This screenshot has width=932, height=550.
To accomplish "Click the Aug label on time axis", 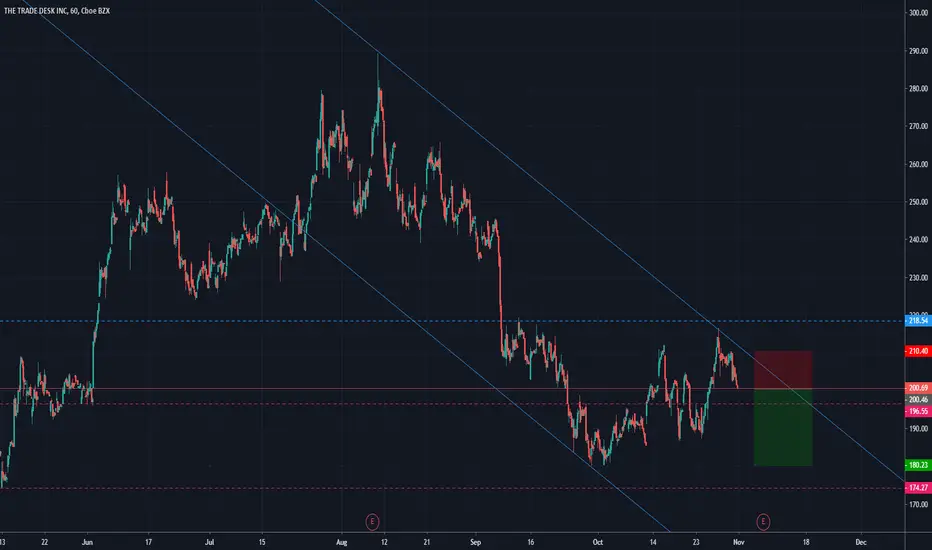I will pos(341,542).
